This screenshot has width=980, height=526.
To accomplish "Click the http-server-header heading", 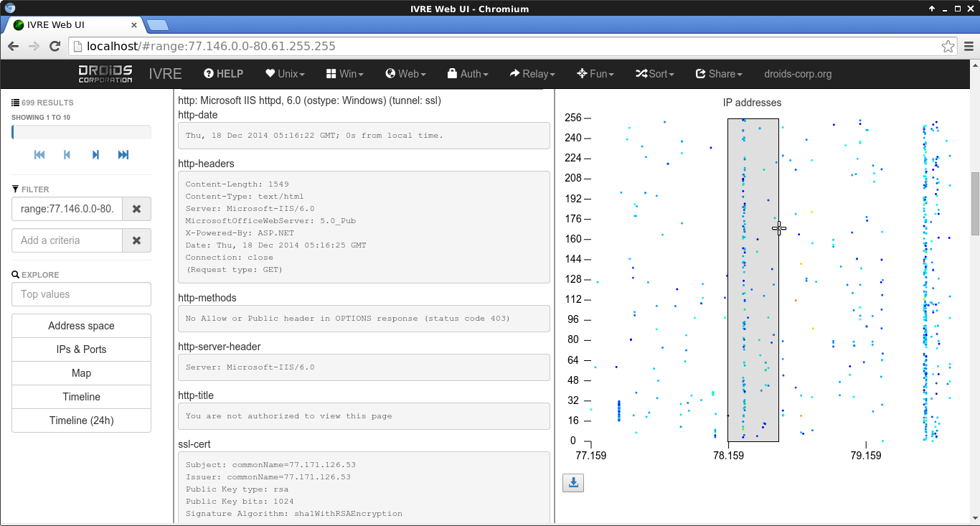I will [x=219, y=347].
